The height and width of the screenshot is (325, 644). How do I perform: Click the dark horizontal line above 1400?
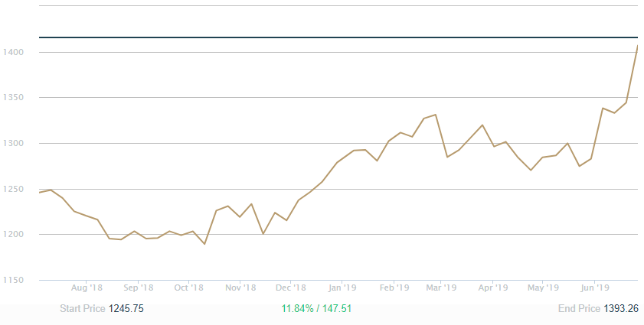337,37
